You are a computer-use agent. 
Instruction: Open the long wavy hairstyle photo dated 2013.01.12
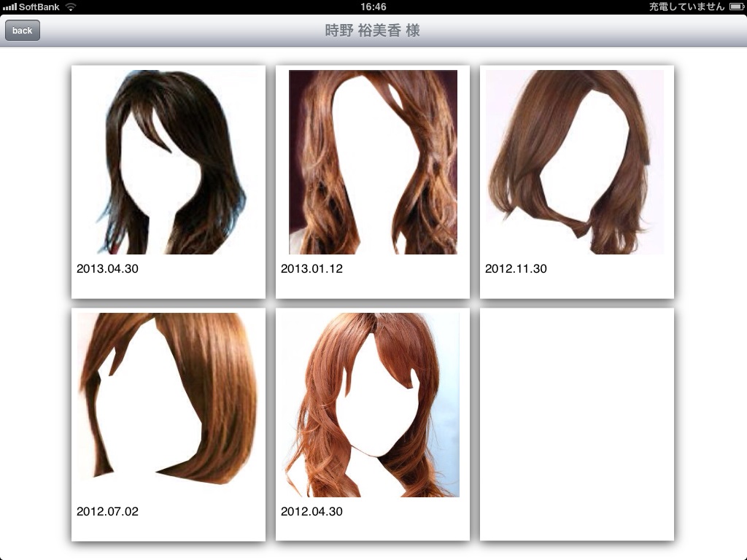373,162
